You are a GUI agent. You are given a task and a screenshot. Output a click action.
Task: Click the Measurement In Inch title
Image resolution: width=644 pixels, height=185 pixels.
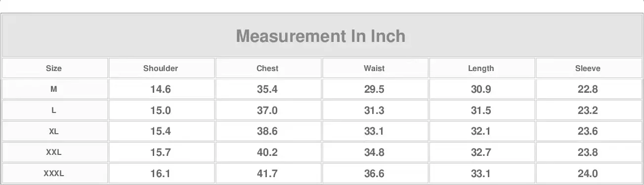(321, 36)
